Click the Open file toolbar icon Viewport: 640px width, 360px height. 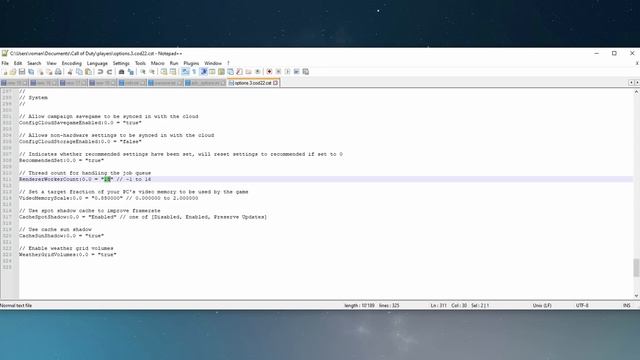[x=13, y=72]
